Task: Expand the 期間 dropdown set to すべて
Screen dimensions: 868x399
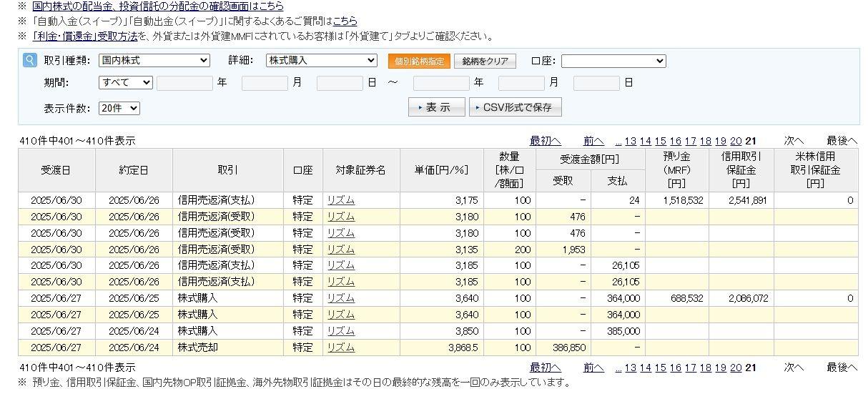Action: [125, 83]
